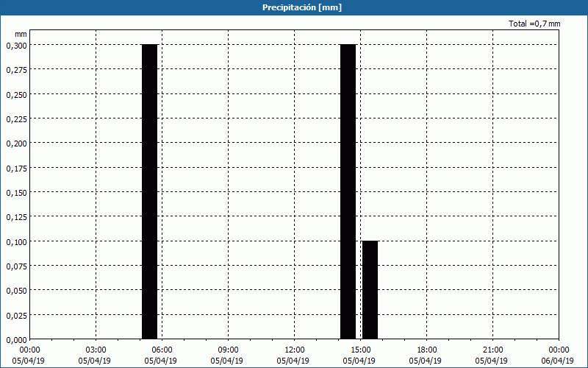The image size is (588, 368).
Task: Pick the 0,025 y-axis label
Action: click(16, 316)
